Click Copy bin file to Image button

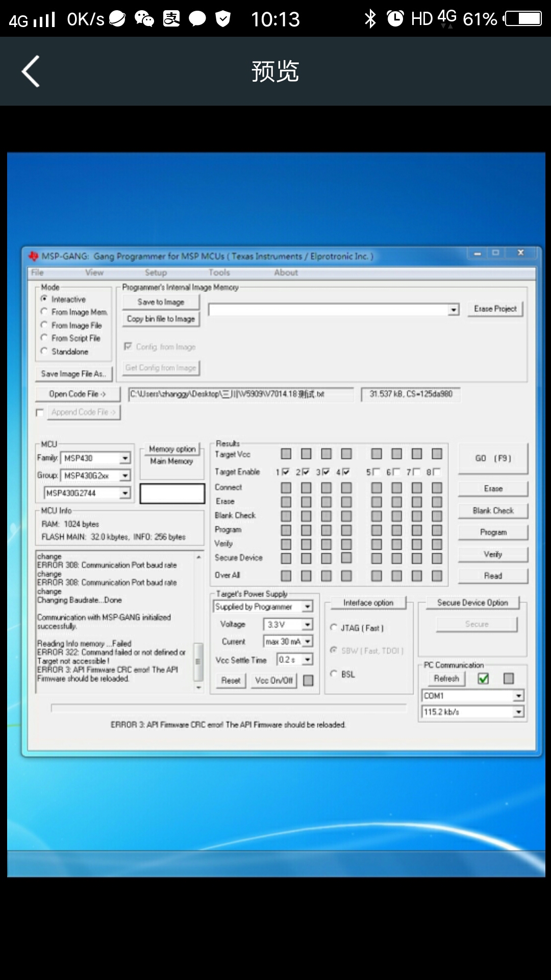(x=161, y=319)
